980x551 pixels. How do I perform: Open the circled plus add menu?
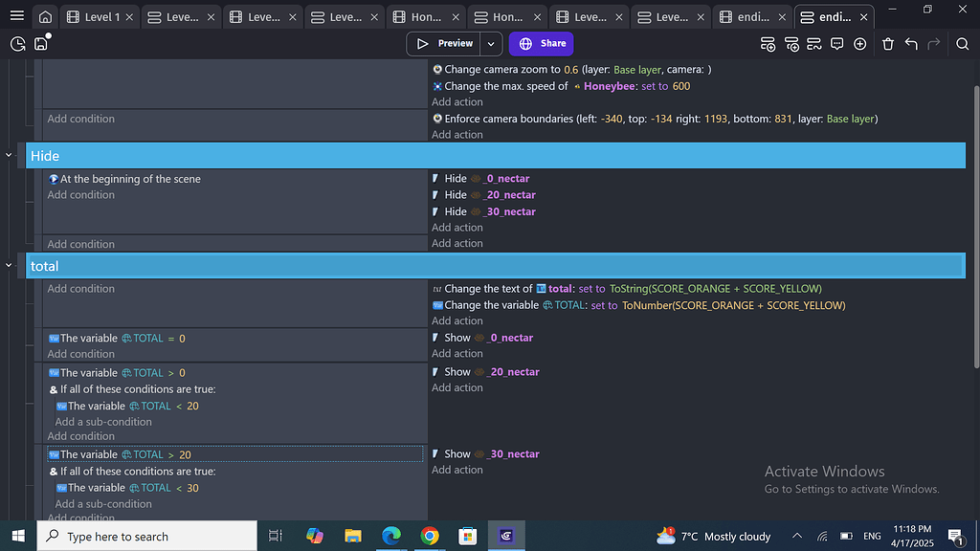click(859, 43)
